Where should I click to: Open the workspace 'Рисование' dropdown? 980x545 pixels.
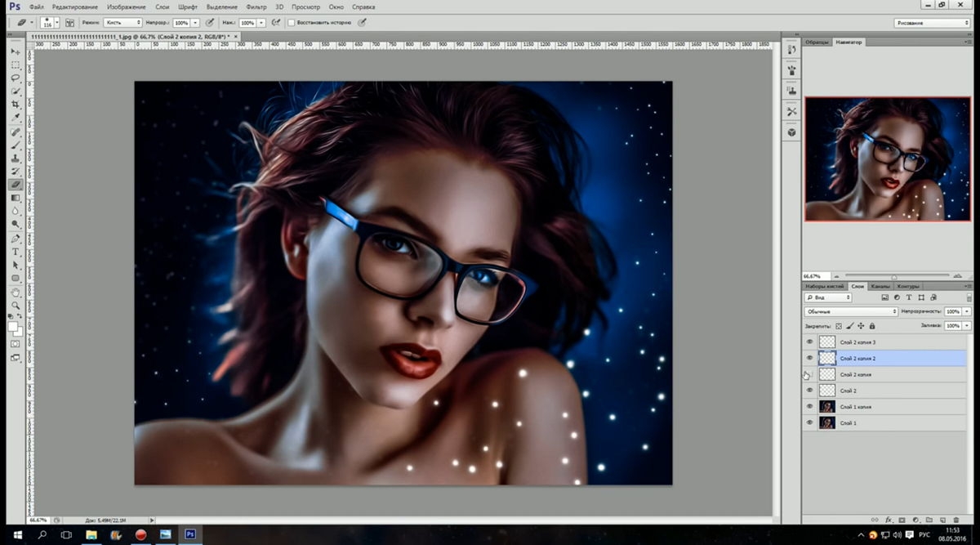point(931,23)
